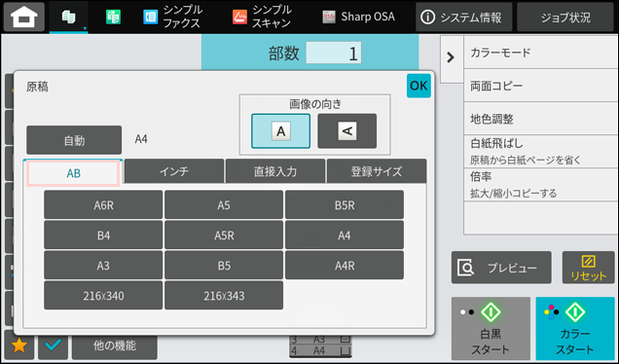The width and height of the screenshot is (619, 364).
Task: Set original size to 自動
Action: click(x=74, y=140)
